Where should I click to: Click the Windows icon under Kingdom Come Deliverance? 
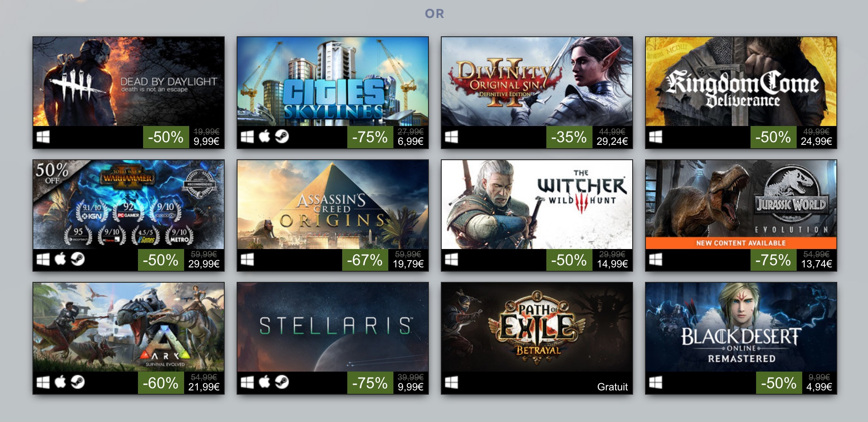click(x=656, y=137)
